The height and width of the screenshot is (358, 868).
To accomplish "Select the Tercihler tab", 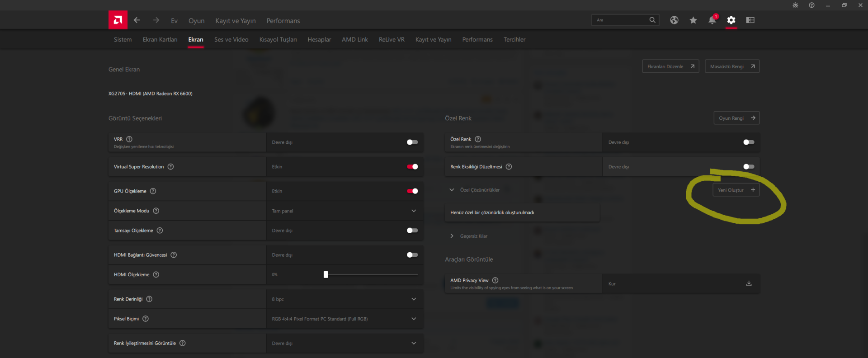I will (x=514, y=40).
